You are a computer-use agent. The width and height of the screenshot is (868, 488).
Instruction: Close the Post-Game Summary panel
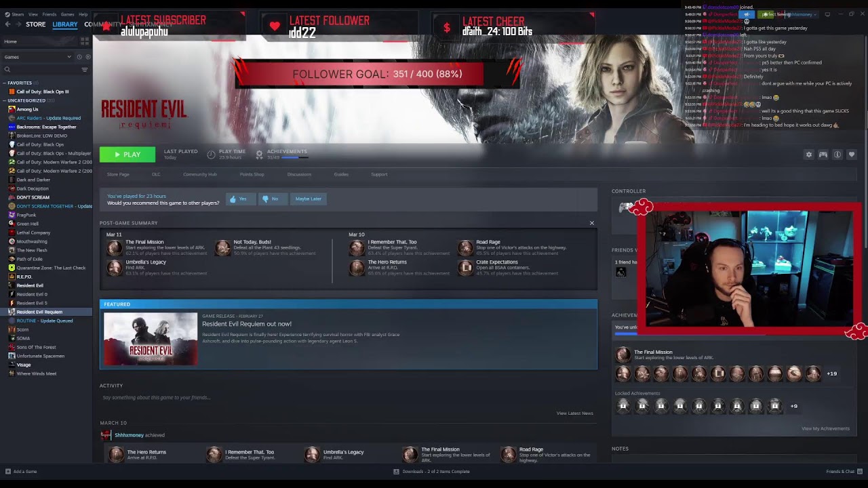[x=591, y=223]
